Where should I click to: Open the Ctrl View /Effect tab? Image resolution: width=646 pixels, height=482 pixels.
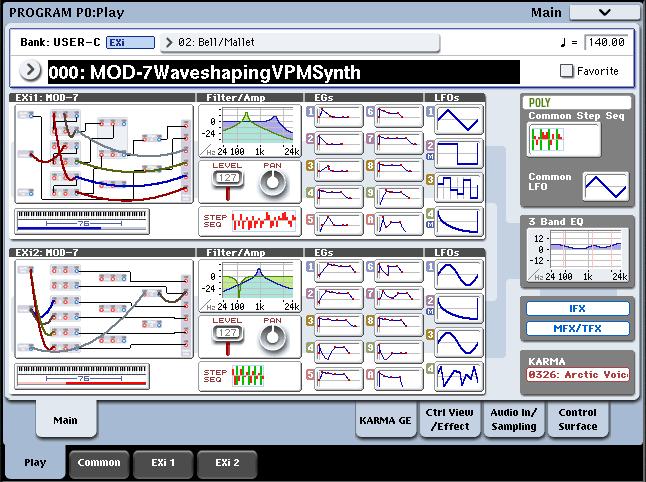point(449,419)
